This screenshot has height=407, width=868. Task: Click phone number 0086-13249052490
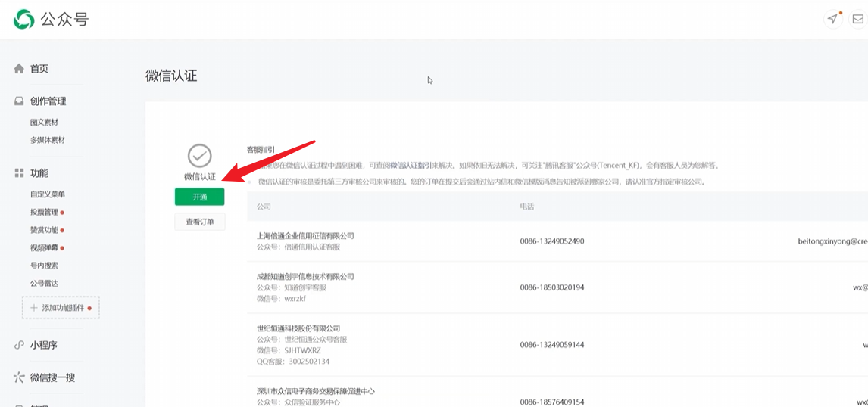pyautogui.click(x=552, y=241)
